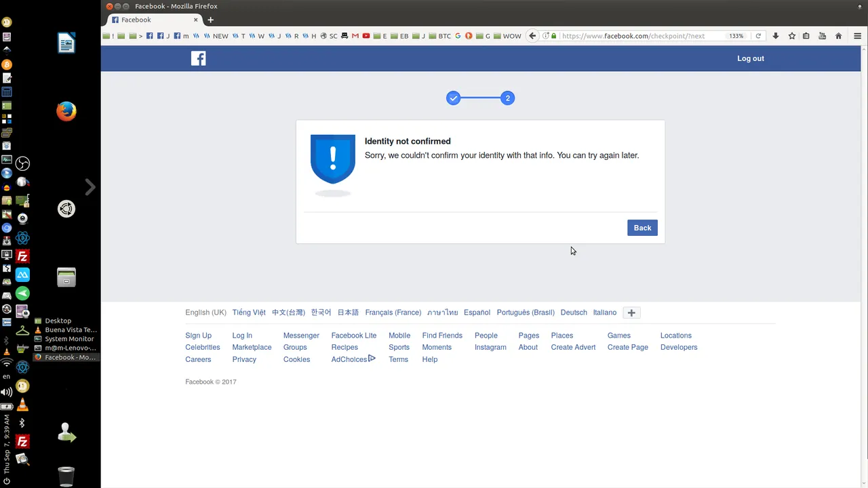The width and height of the screenshot is (868, 488).
Task: Open the NEW bookmark in toolbar
Action: coord(216,36)
